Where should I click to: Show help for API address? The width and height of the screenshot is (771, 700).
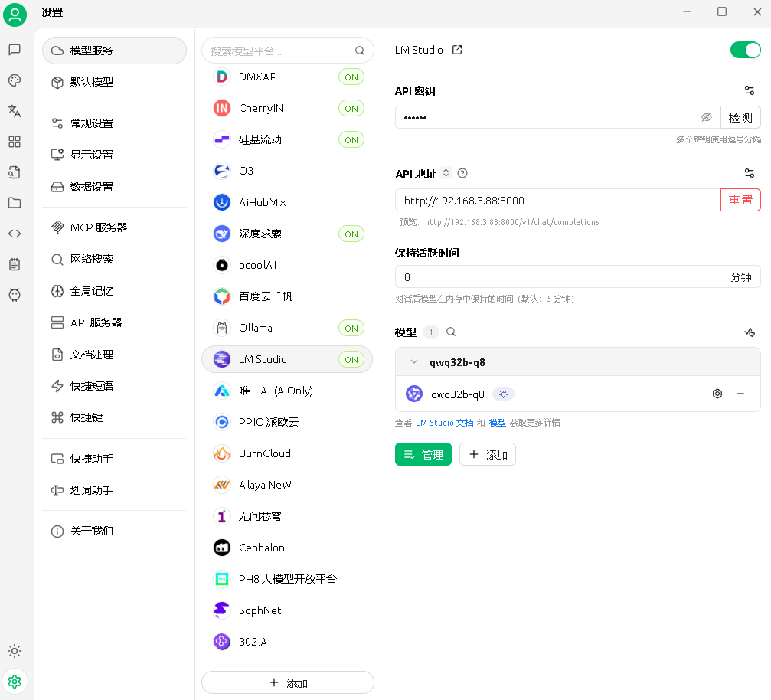click(462, 173)
